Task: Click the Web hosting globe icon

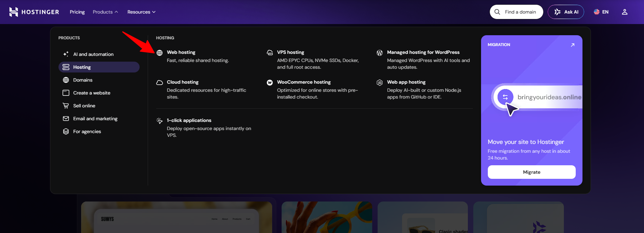Action: point(160,53)
